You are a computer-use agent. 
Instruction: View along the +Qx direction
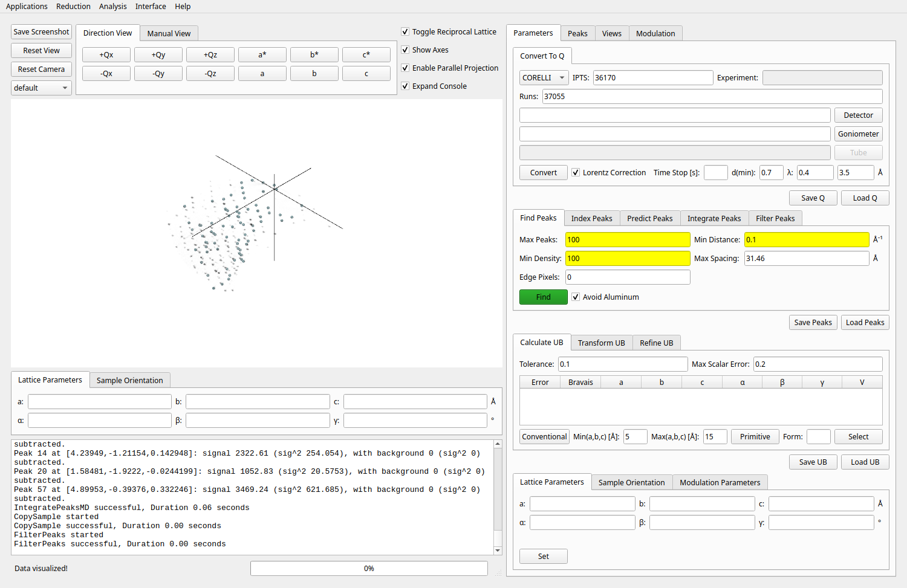click(x=106, y=54)
